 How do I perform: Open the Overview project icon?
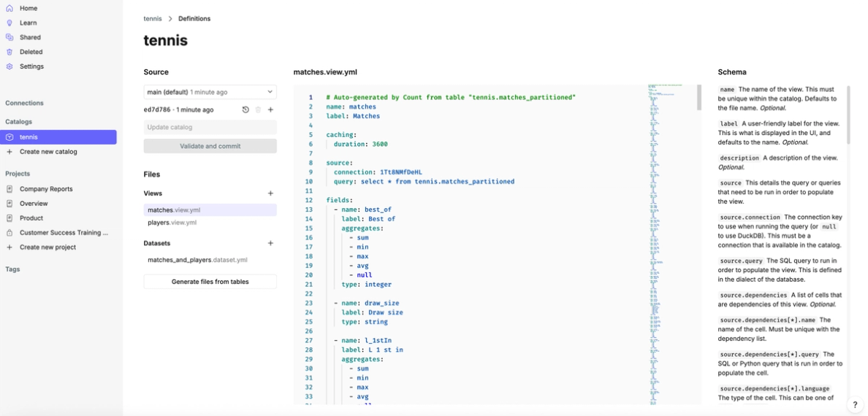[x=9, y=203]
